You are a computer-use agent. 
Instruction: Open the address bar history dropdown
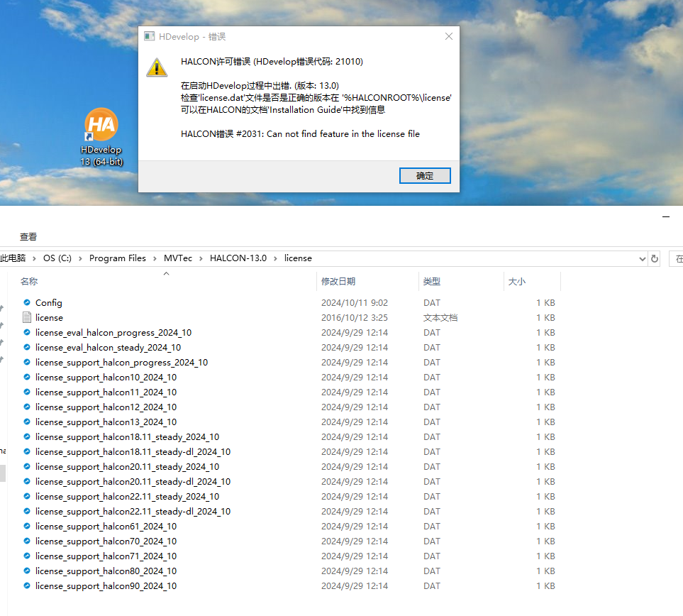coord(642,259)
